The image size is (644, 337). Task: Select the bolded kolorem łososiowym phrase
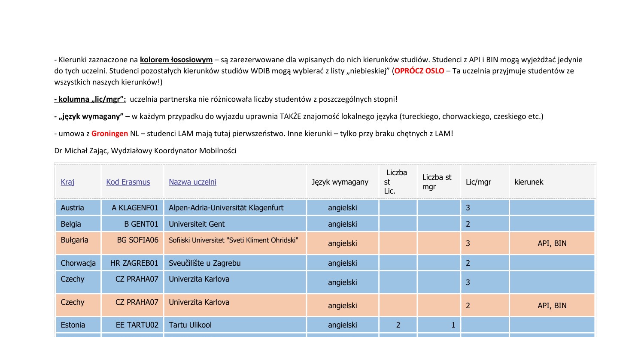(x=176, y=60)
